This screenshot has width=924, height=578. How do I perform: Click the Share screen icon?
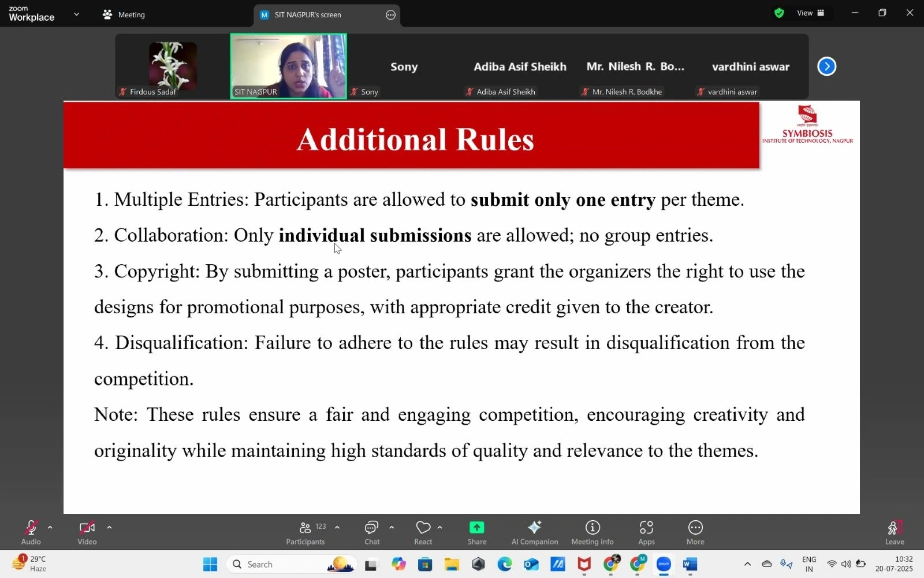click(476, 532)
